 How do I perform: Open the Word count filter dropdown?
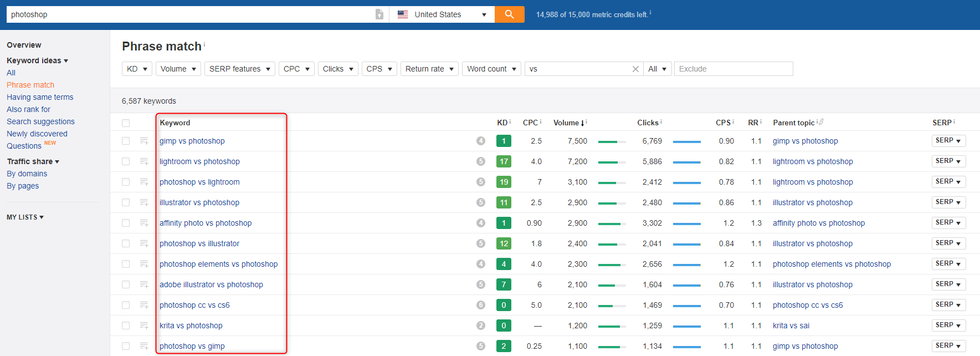coord(491,69)
